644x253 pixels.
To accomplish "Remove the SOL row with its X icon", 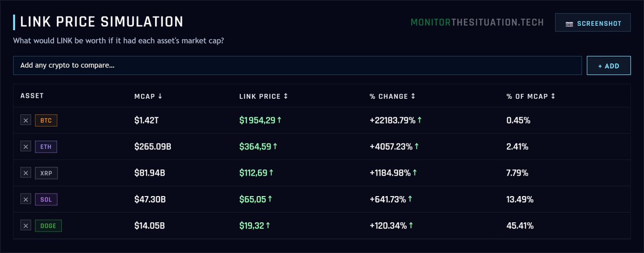I will (x=25, y=199).
